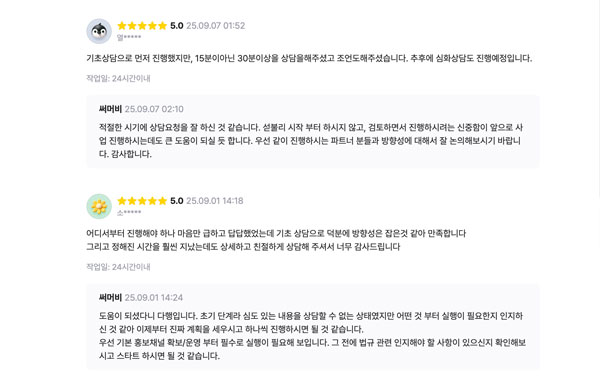Viewport: 600px width, 391px height.
Task: Open reviewer 소***** under the flower review
Action: click(x=129, y=212)
